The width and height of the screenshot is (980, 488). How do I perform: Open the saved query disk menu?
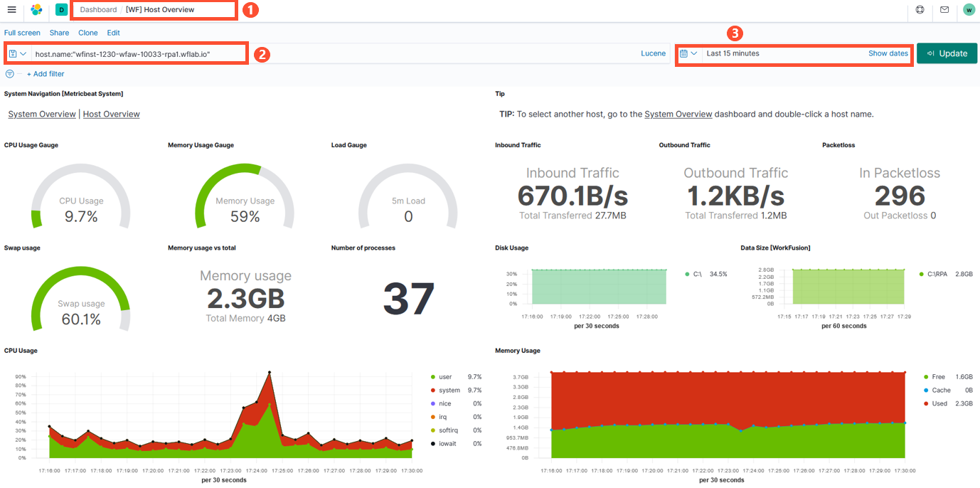point(18,53)
